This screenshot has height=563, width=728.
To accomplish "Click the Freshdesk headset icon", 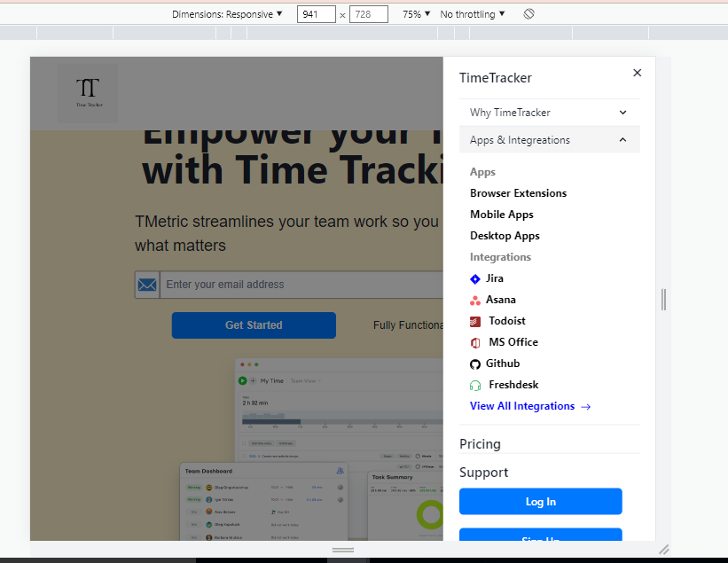I will point(475,386).
